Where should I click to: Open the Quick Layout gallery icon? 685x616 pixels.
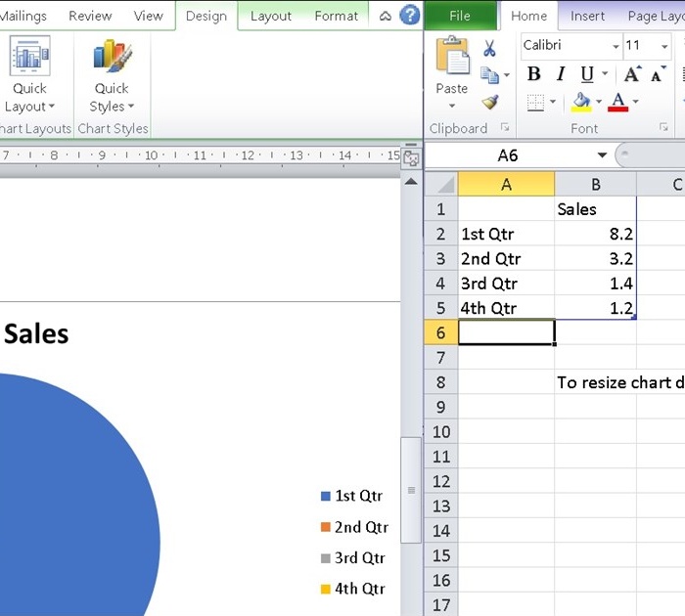click(29, 57)
